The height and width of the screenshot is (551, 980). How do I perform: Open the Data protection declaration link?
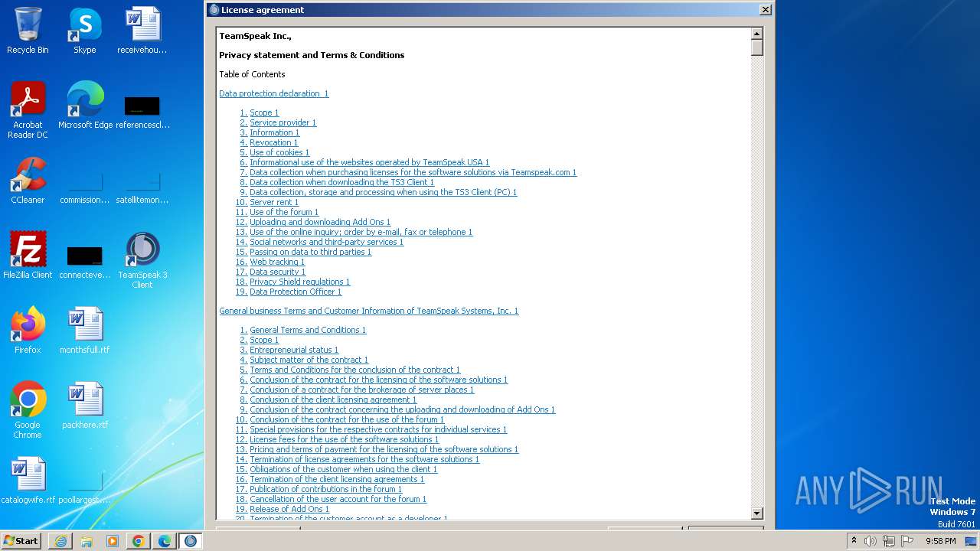coord(273,93)
